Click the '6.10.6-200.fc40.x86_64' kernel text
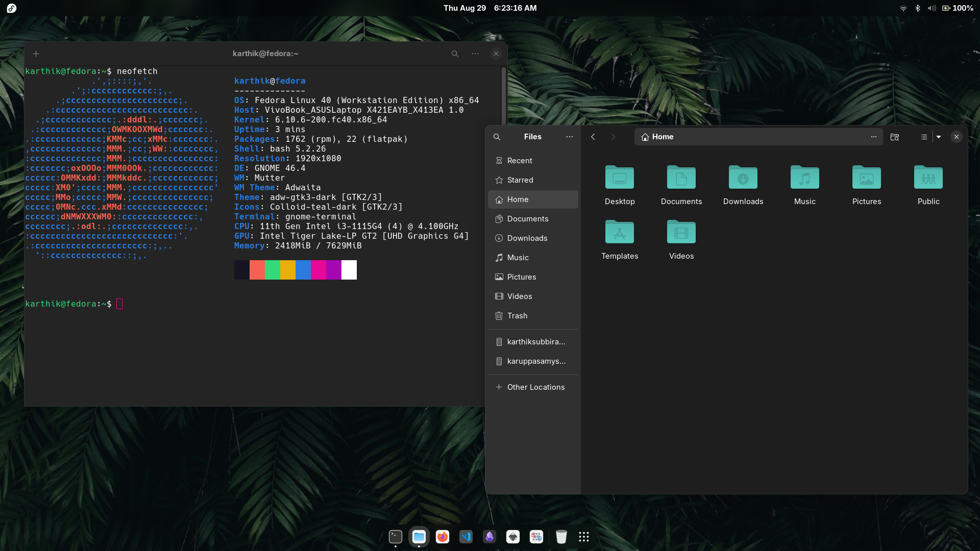 [331, 120]
